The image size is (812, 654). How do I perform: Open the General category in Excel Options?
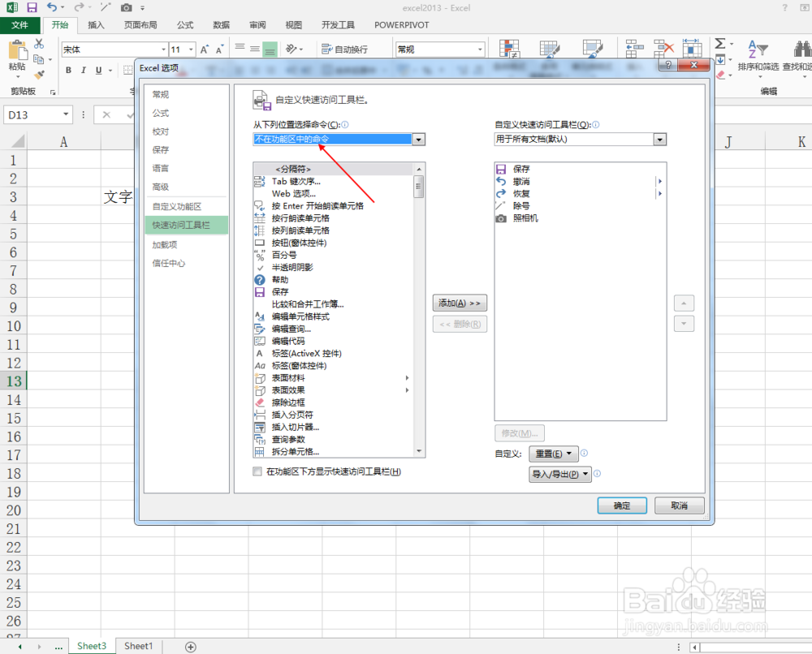tap(160, 94)
